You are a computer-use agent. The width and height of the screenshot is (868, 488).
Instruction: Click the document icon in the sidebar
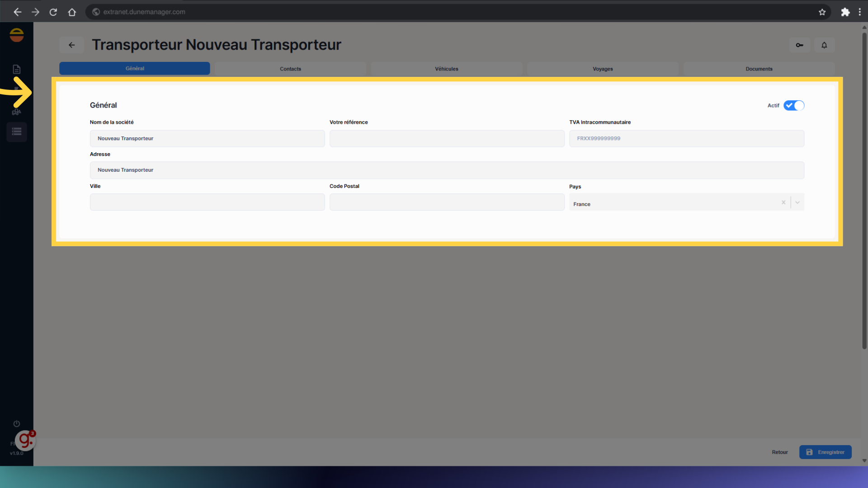point(16,69)
